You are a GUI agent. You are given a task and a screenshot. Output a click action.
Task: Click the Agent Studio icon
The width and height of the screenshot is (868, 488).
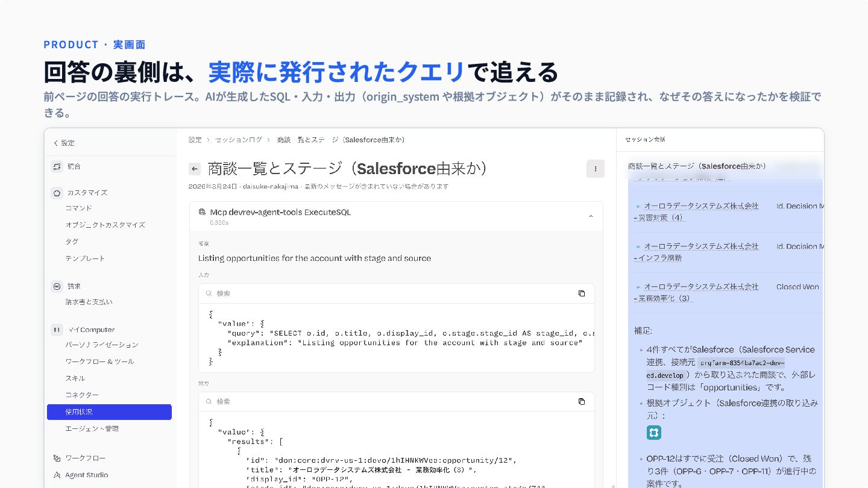tap(57, 475)
